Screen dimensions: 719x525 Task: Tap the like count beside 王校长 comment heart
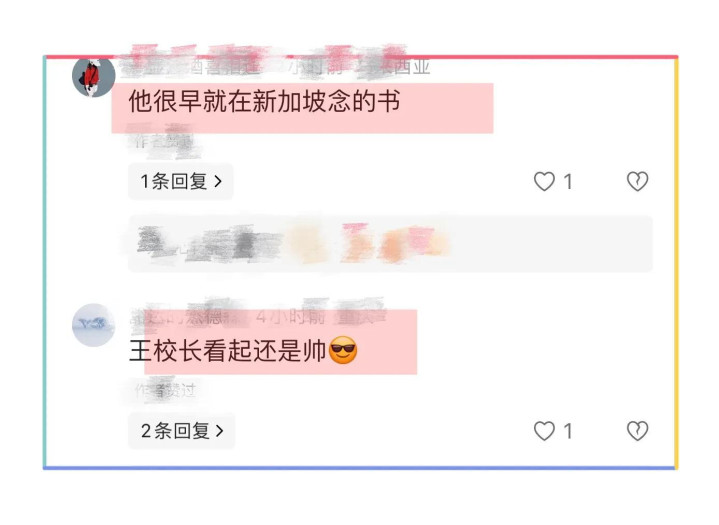coord(568,431)
